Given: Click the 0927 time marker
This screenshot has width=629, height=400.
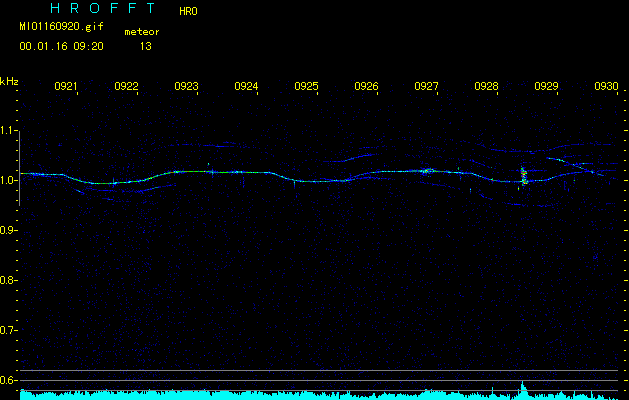Looking at the screenshot, I should [x=426, y=86].
